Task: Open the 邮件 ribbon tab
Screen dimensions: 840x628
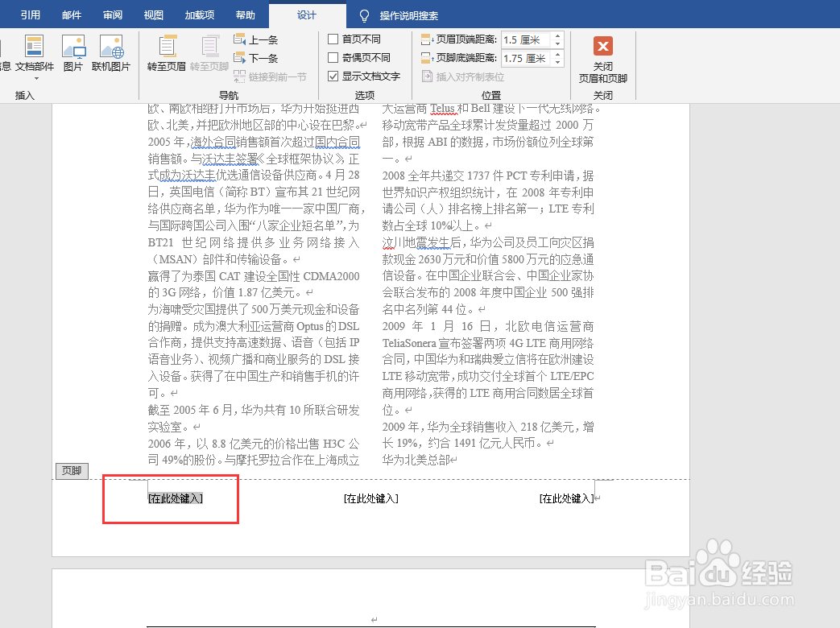Action: click(x=72, y=15)
